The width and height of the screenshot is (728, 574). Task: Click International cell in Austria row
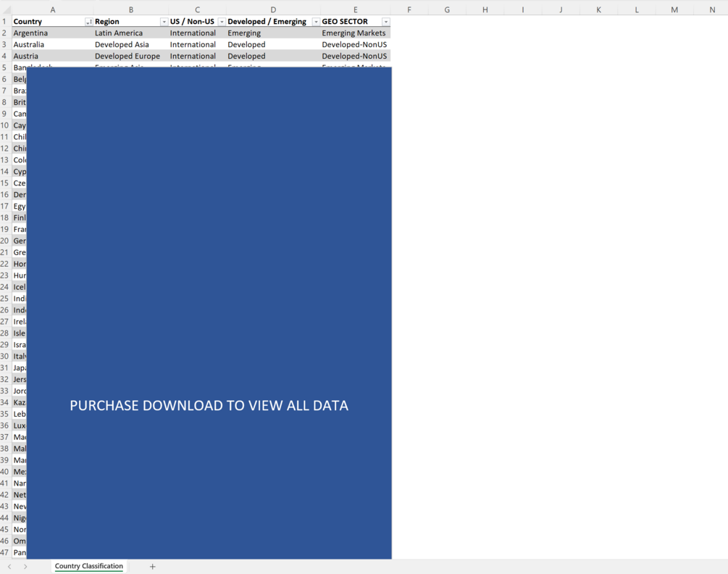coord(197,57)
